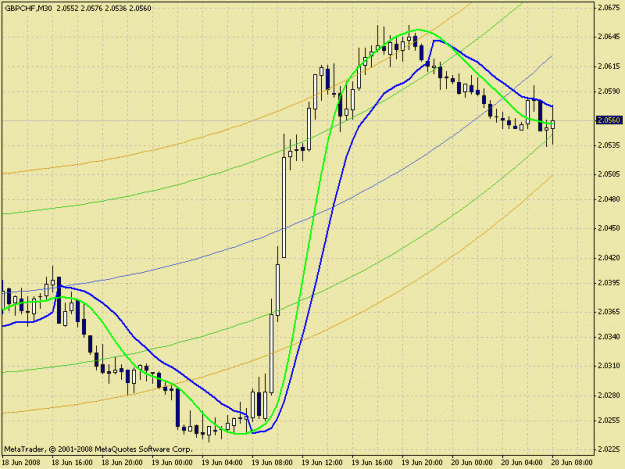This screenshot has height=469, width=625.
Task: Click the 19 Jun 20:00 time label
Action: pos(422,463)
